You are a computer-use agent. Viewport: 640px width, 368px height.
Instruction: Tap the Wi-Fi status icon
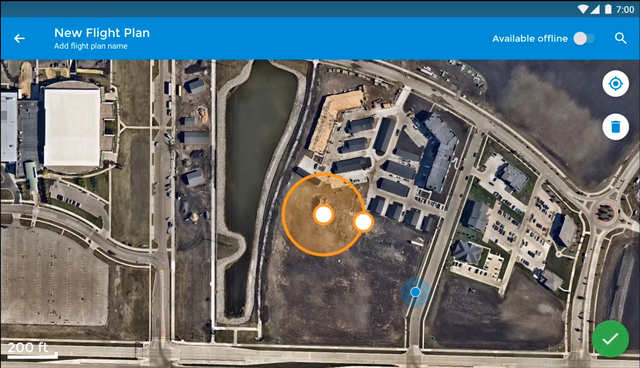pyautogui.click(x=582, y=9)
